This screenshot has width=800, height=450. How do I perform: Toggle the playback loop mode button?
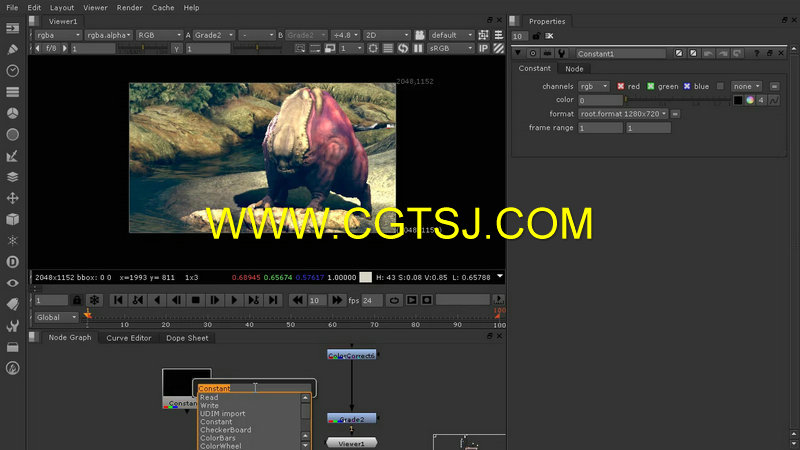coord(394,300)
